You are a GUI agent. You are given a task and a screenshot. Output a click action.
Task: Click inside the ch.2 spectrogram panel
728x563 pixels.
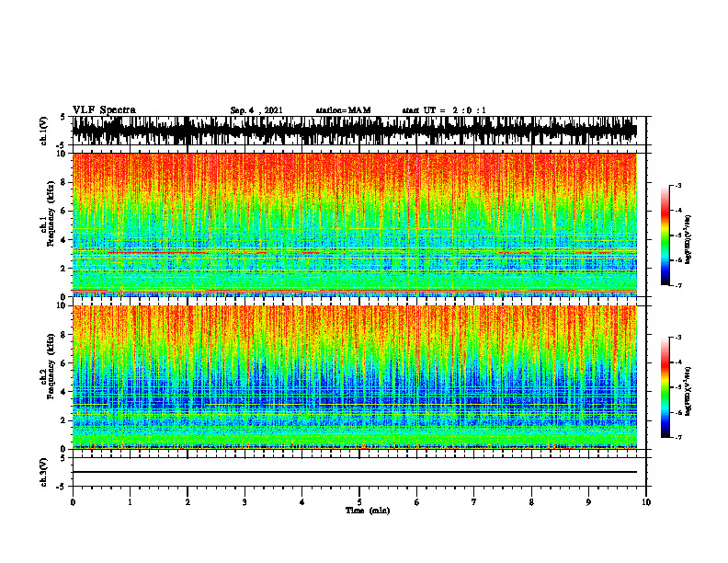point(354,377)
